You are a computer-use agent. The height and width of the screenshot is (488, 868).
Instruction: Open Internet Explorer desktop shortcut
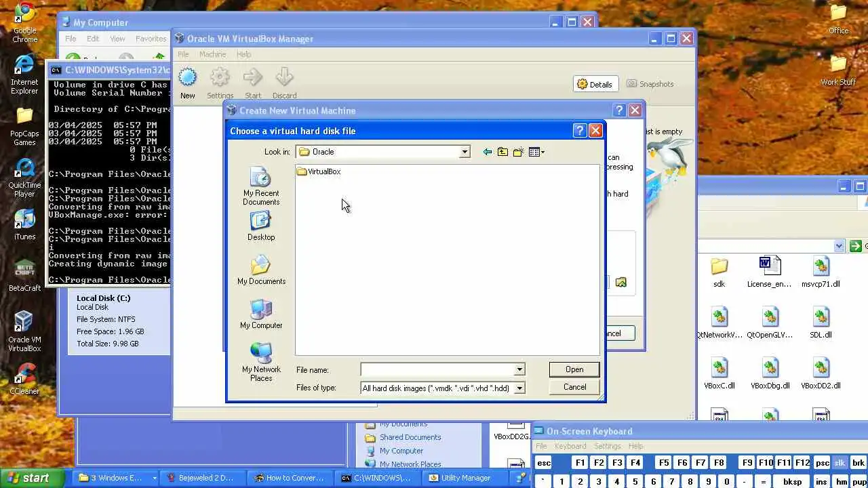24,75
